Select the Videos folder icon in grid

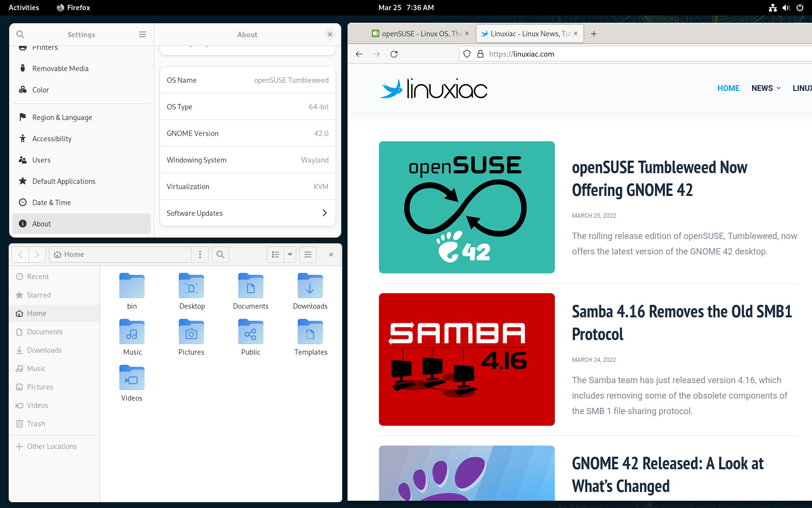click(x=132, y=378)
